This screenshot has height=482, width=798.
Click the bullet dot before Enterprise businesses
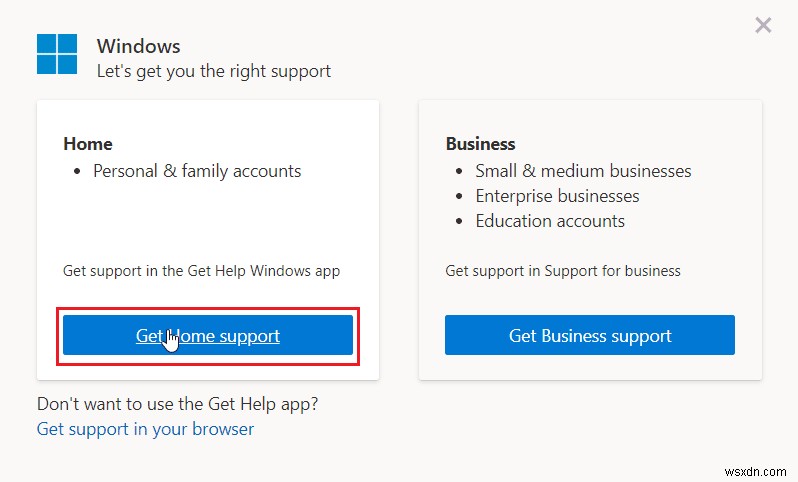(x=459, y=197)
